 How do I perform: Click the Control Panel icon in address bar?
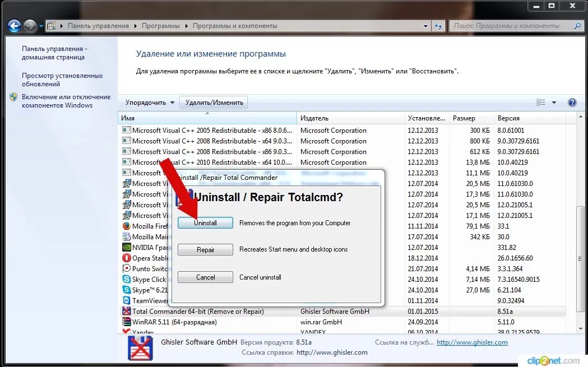pos(52,26)
